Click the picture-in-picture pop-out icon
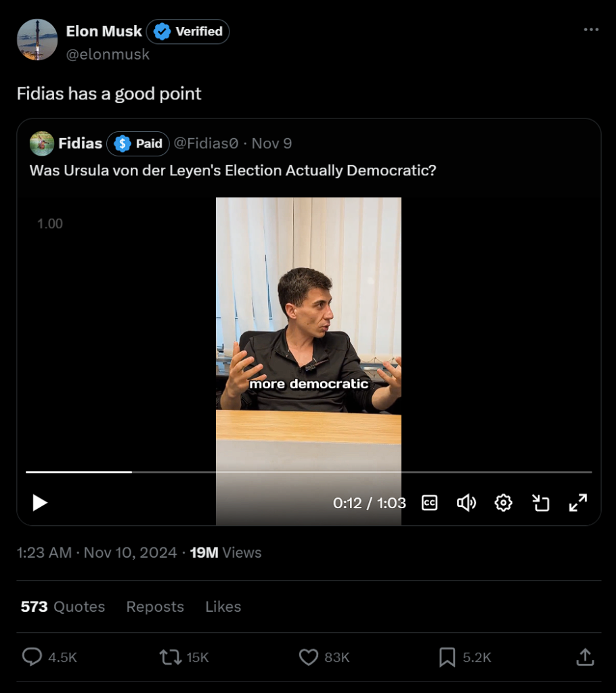 [540, 503]
